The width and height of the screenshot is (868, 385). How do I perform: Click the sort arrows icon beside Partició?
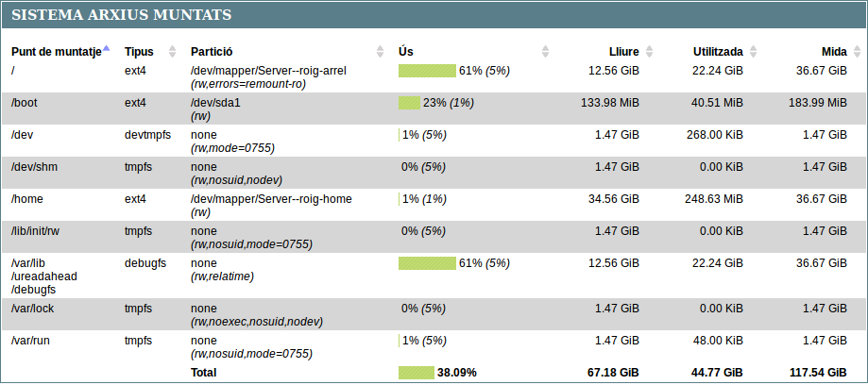380,51
